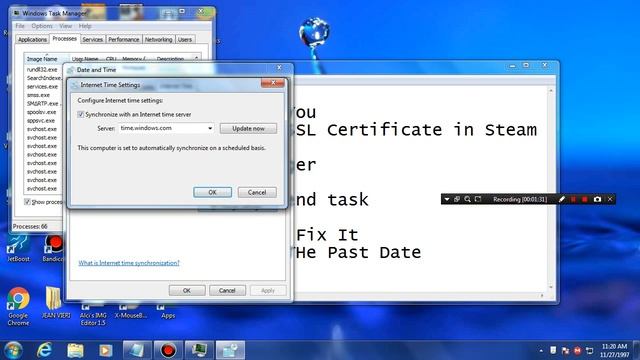
Task: Open the Apps desktop shortcut
Action: pos(167,311)
